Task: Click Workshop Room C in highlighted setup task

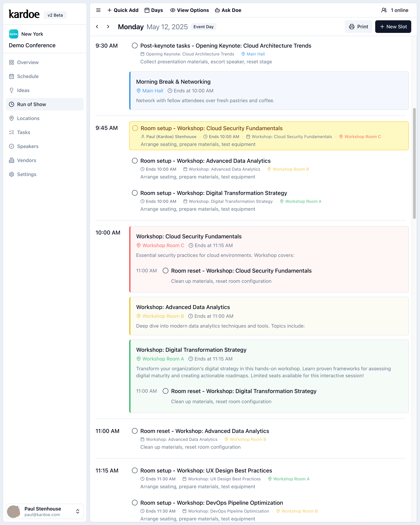Action: click(x=360, y=137)
